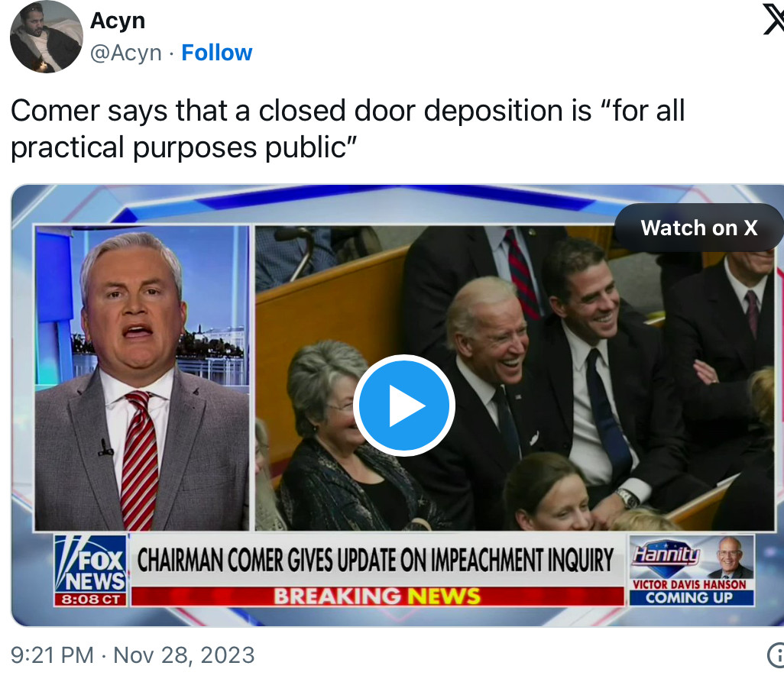
Task: Open Acyn's profile avatar
Action: tap(47, 37)
